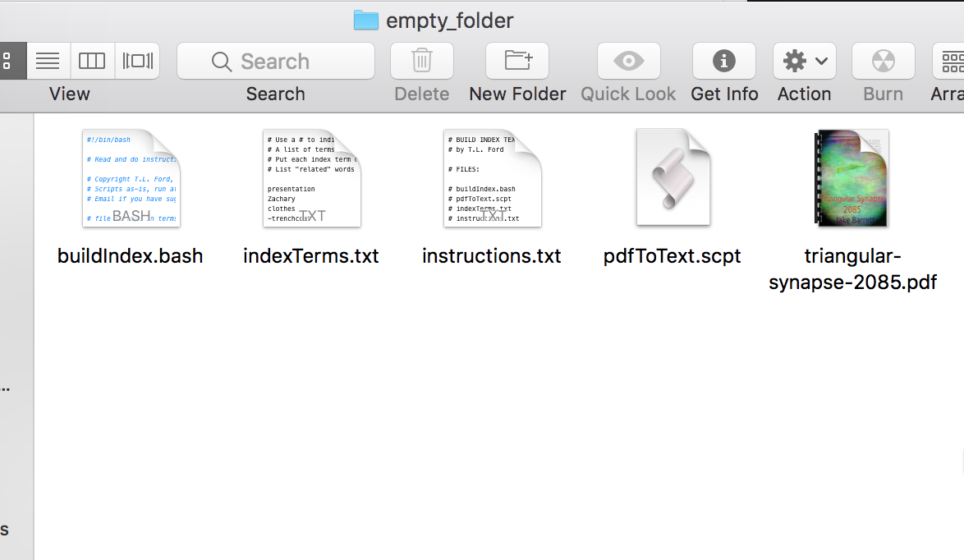Open the Action gear dropdown
964x560 pixels.
click(804, 61)
